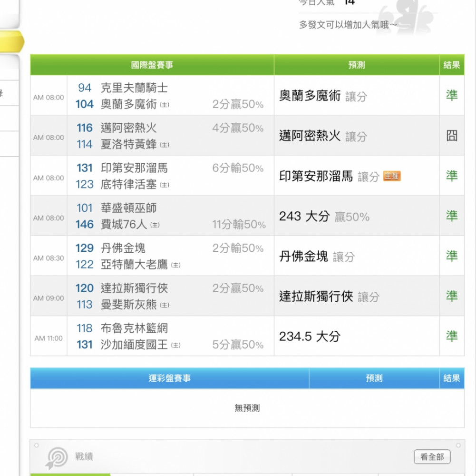Click the 達拉斯獨行俠 讓分 prediction
The height and width of the screenshot is (476, 476).
pyautogui.click(x=330, y=297)
